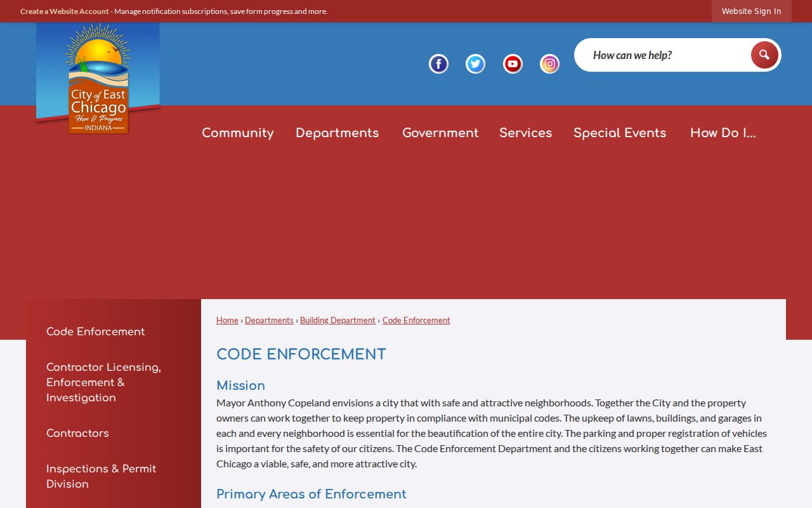This screenshot has height=508, width=812.
Task: Click the CODE ENFORCEMENT page heading
Action: (301, 354)
